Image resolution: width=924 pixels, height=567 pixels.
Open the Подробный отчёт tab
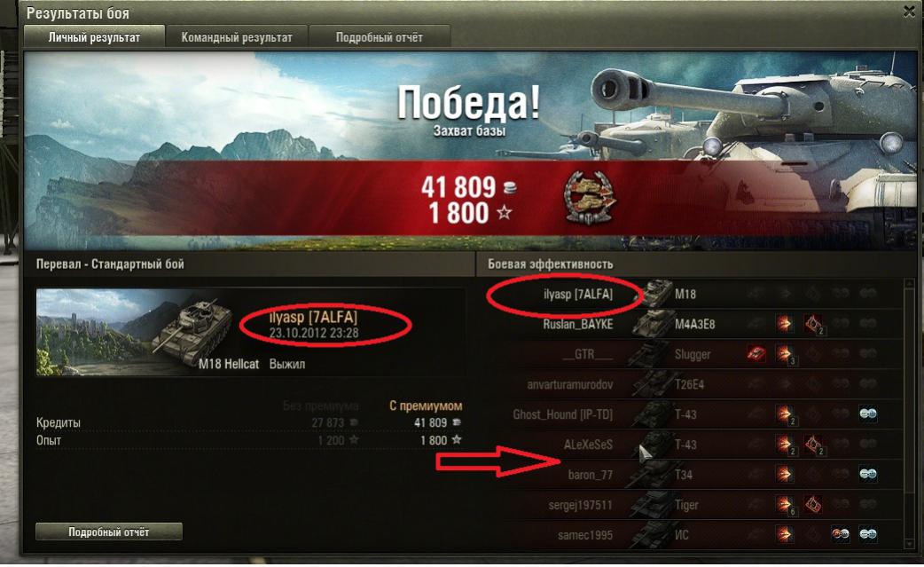[380, 37]
